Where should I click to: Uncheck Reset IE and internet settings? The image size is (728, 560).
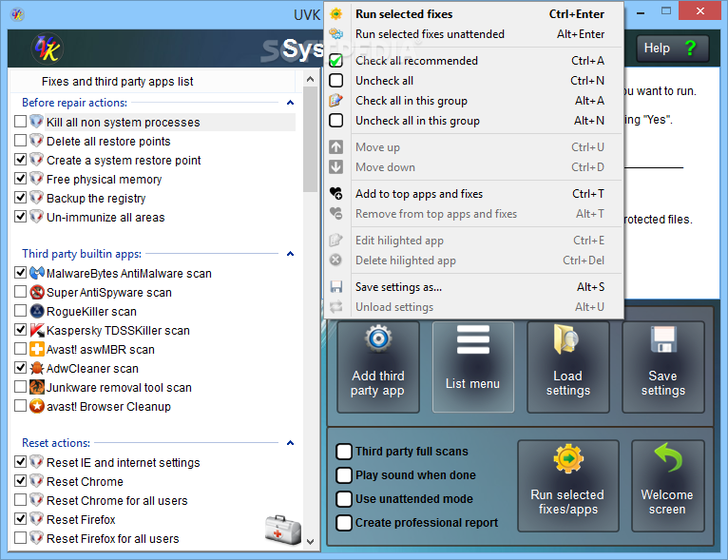pyautogui.click(x=20, y=462)
